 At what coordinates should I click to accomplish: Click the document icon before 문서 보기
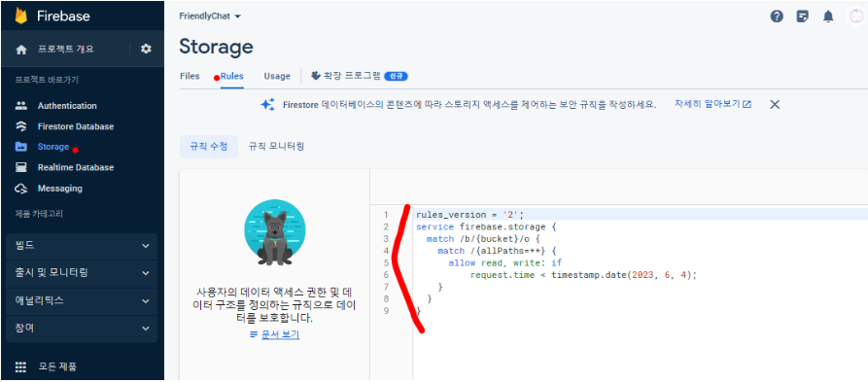click(254, 334)
